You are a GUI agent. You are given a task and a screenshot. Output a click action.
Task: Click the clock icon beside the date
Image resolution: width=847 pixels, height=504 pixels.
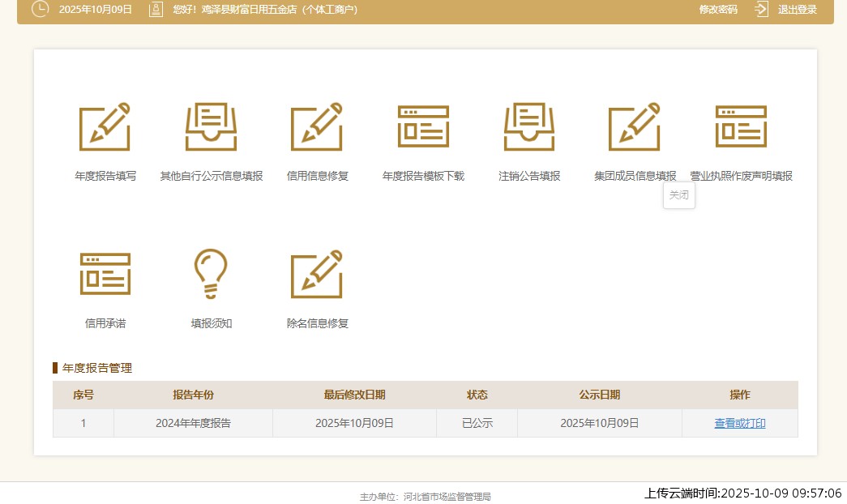pos(40,10)
